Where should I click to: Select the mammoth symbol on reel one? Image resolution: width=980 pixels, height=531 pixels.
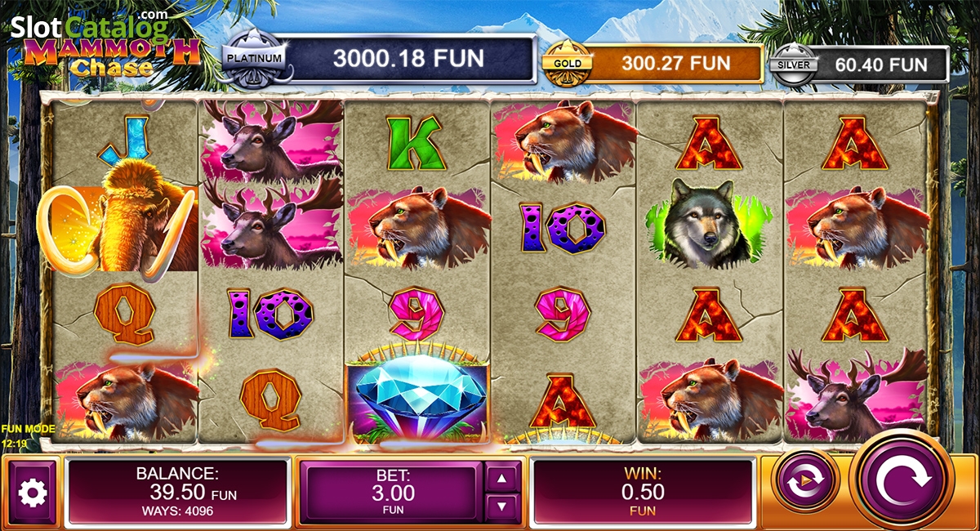[122, 216]
